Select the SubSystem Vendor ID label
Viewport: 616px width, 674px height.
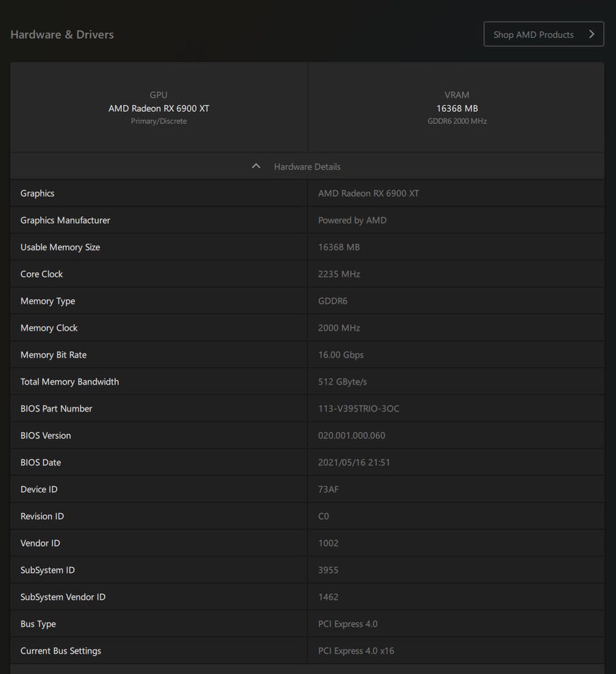[63, 596]
